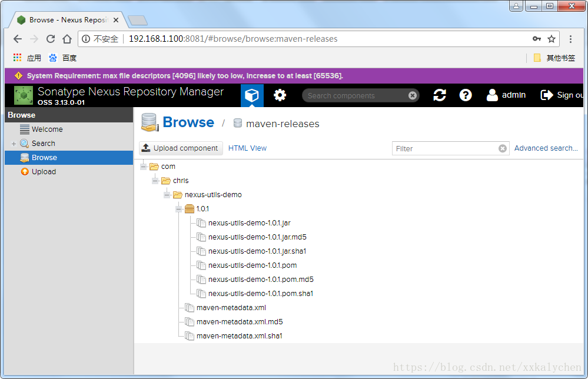This screenshot has width=588, height=379.
Task: Dismiss nothing; click the system requirement warning icon
Action: [x=18, y=76]
